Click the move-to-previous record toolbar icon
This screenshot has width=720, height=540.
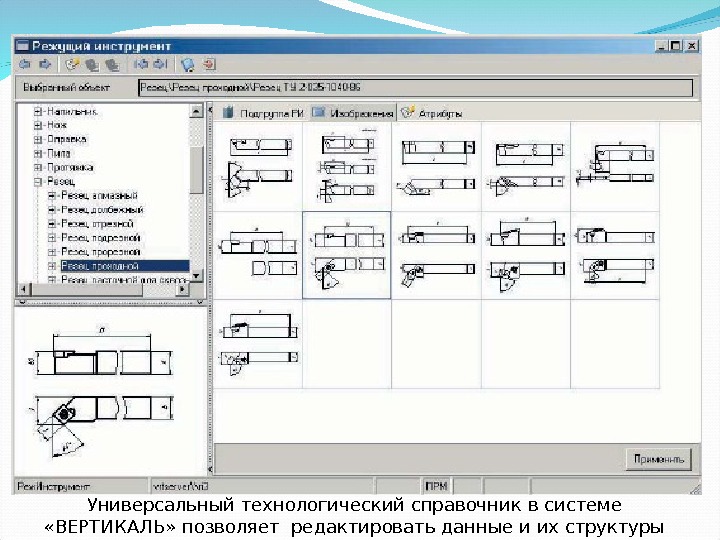click(141, 64)
